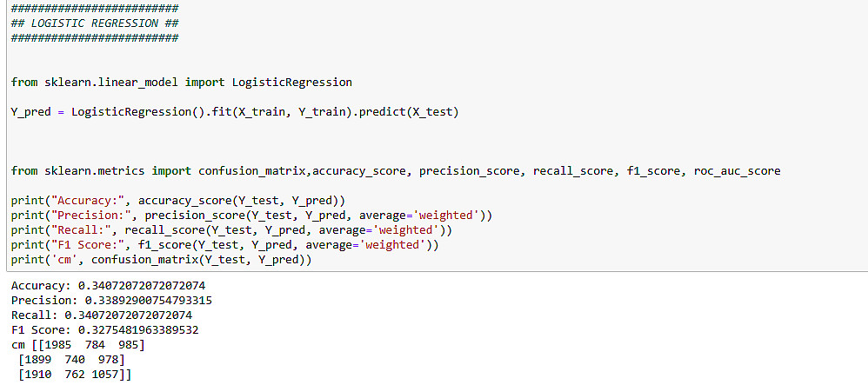Click the confusion_matrix print statement
Viewport: 868px width, 385px height.
tap(161, 260)
